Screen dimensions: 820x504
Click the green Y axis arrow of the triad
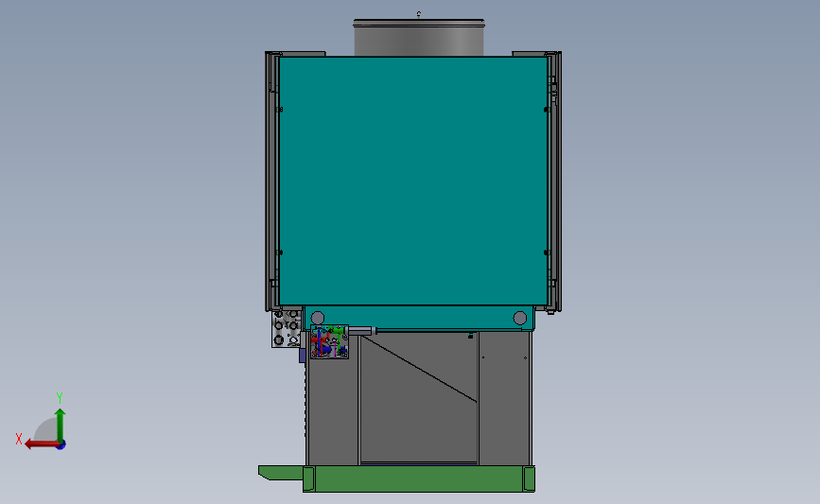pos(61,426)
